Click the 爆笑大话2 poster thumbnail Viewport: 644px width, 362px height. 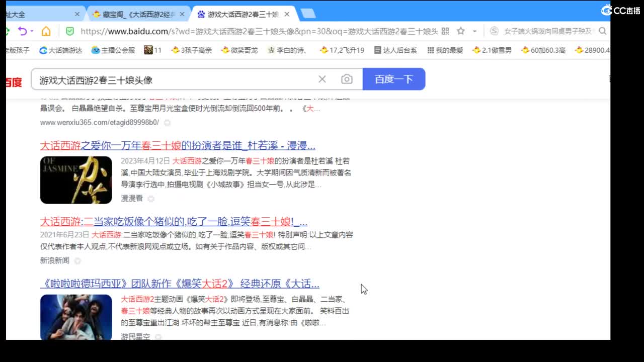(x=76, y=317)
